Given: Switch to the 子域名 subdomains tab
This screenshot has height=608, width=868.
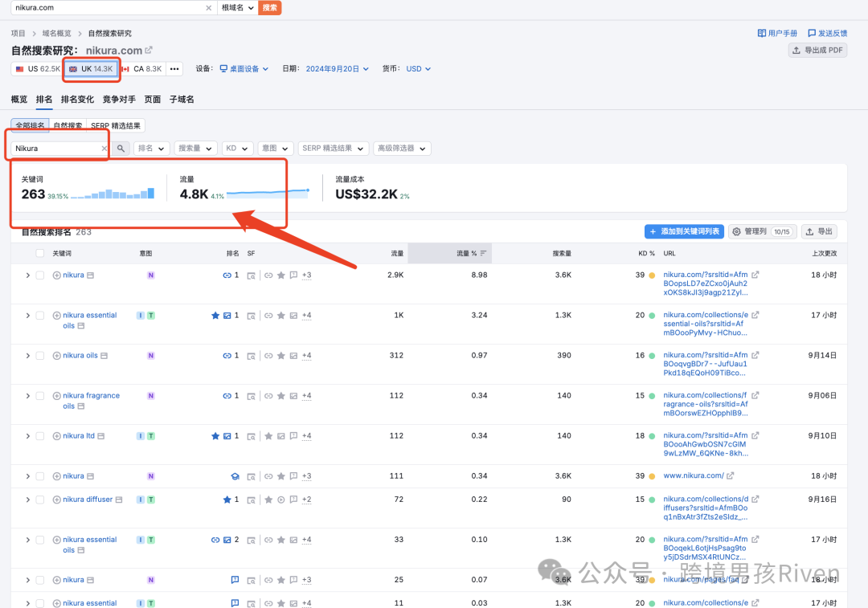Looking at the screenshot, I should [182, 99].
